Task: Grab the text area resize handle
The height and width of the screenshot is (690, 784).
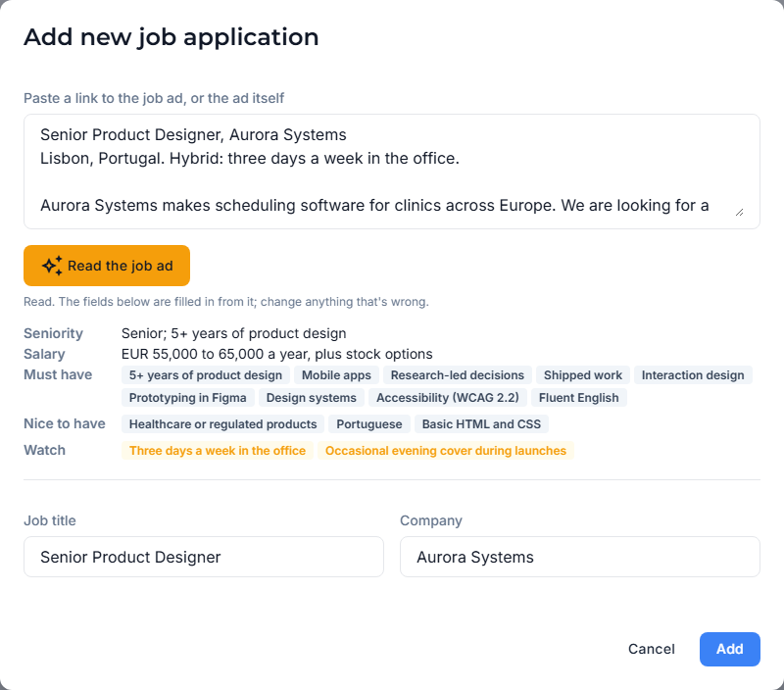Action: (739, 213)
